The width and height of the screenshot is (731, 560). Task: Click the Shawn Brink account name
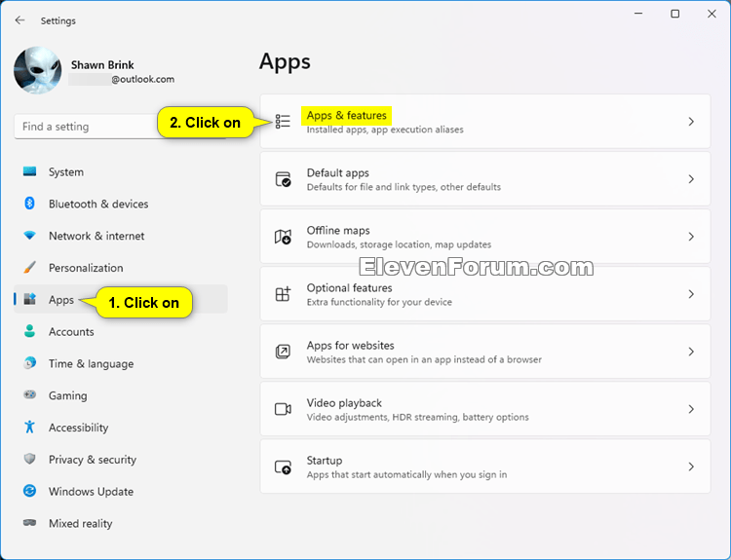click(x=102, y=64)
